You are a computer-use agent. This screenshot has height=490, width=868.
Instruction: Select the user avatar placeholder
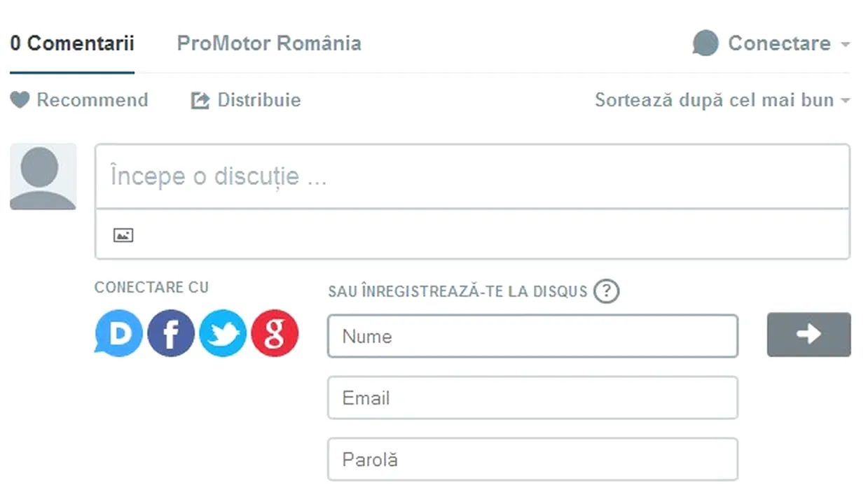coord(43,176)
